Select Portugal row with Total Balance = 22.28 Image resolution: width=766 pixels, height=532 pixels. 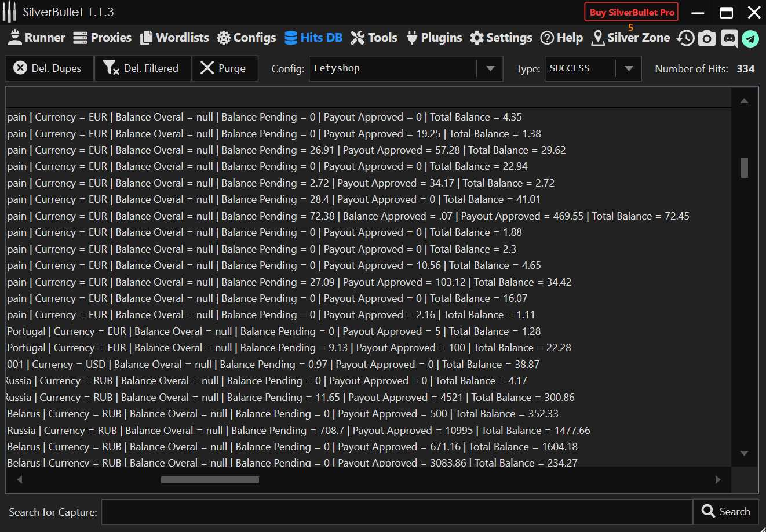[369, 348]
